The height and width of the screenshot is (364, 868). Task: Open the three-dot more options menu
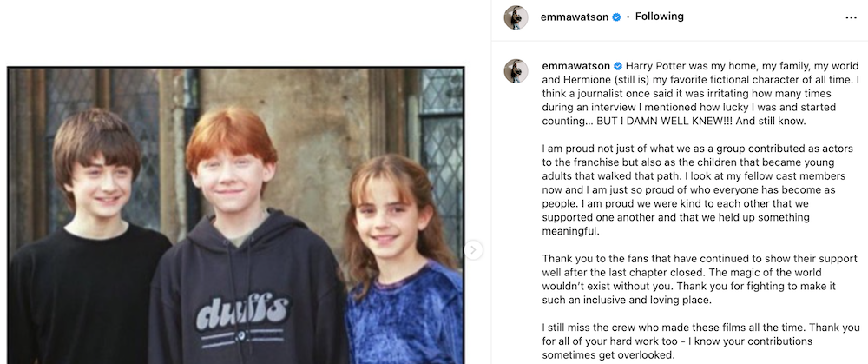[x=851, y=17]
